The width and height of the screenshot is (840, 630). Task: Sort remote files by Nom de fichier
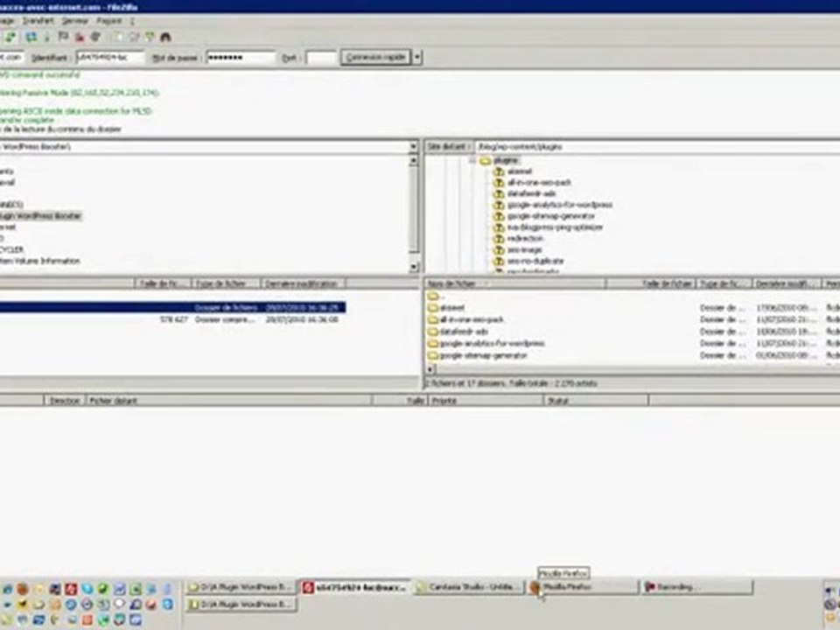(x=514, y=283)
